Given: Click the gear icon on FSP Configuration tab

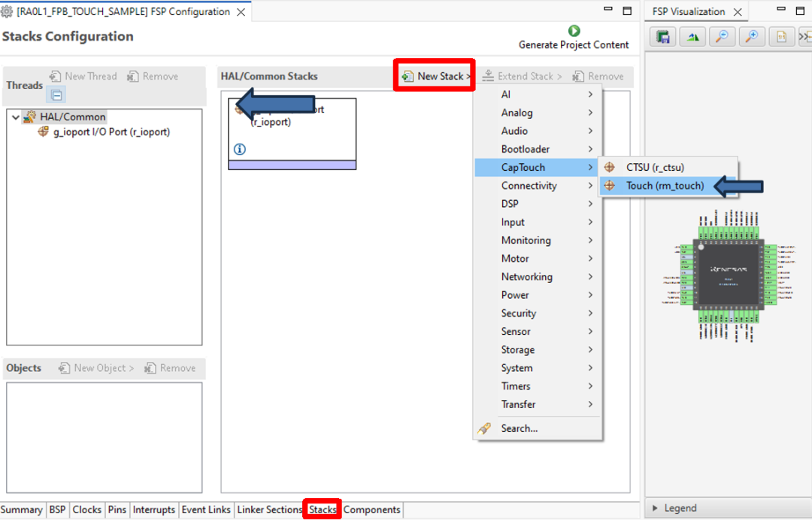Looking at the screenshot, I should click(7, 11).
